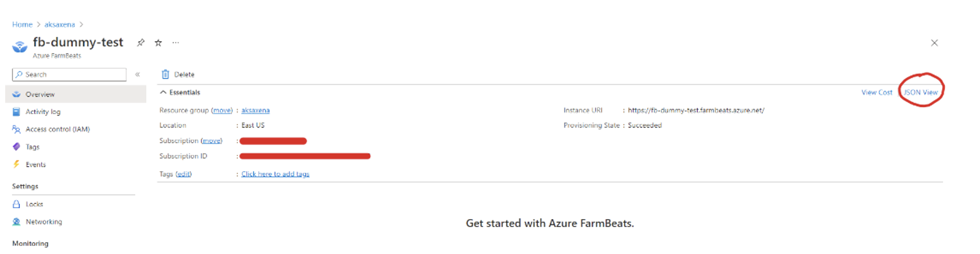The width and height of the screenshot is (980, 254).
Task: Open the more options ellipsis menu
Action: (176, 43)
